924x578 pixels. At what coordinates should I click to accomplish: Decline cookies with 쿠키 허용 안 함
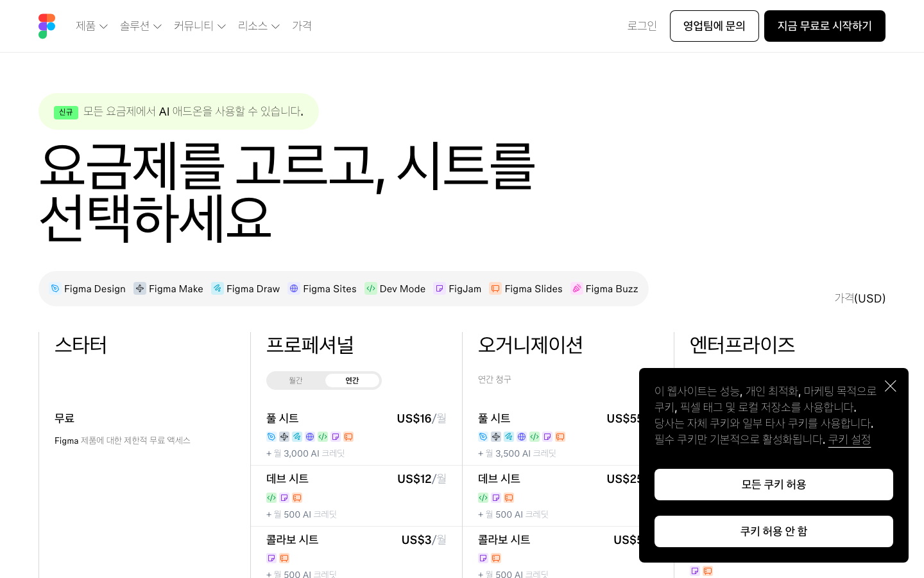[x=774, y=531]
